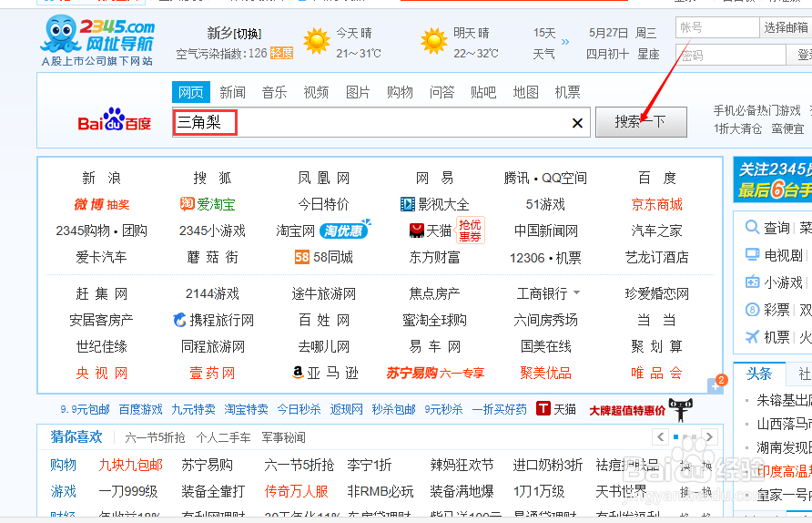Switch to the 头条 news tab
The height and width of the screenshot is (523, 812).
[759, 374]
